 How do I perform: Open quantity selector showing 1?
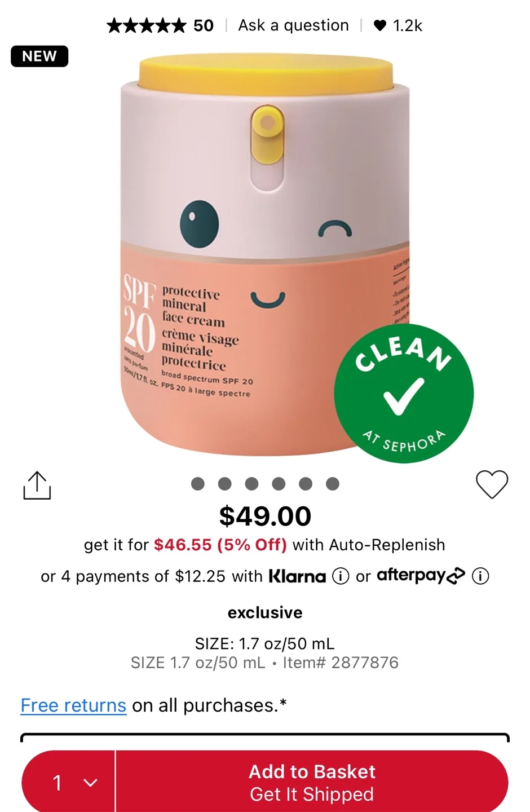coord(68,782)
